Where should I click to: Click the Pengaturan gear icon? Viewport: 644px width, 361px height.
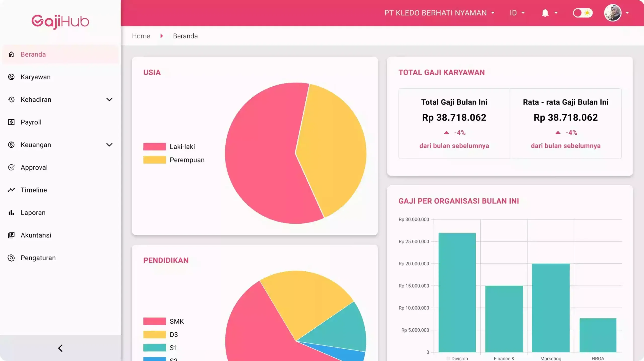(x=11, y=258)
